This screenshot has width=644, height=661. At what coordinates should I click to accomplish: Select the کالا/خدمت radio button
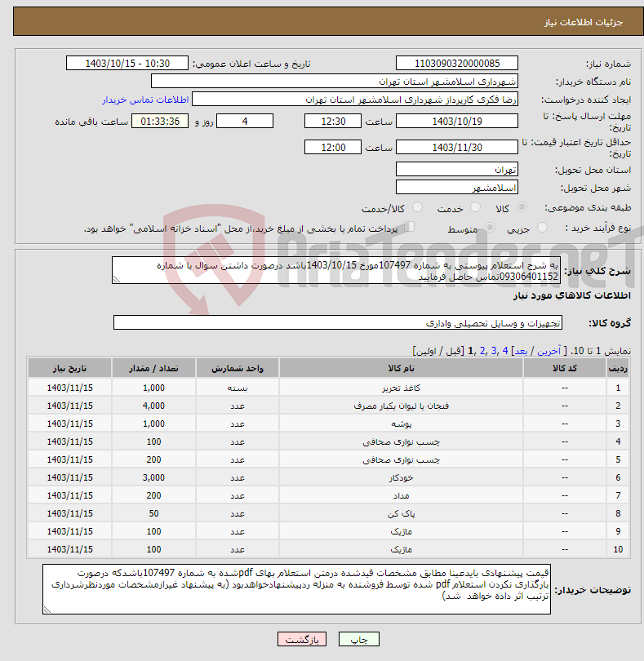(417, 207)
